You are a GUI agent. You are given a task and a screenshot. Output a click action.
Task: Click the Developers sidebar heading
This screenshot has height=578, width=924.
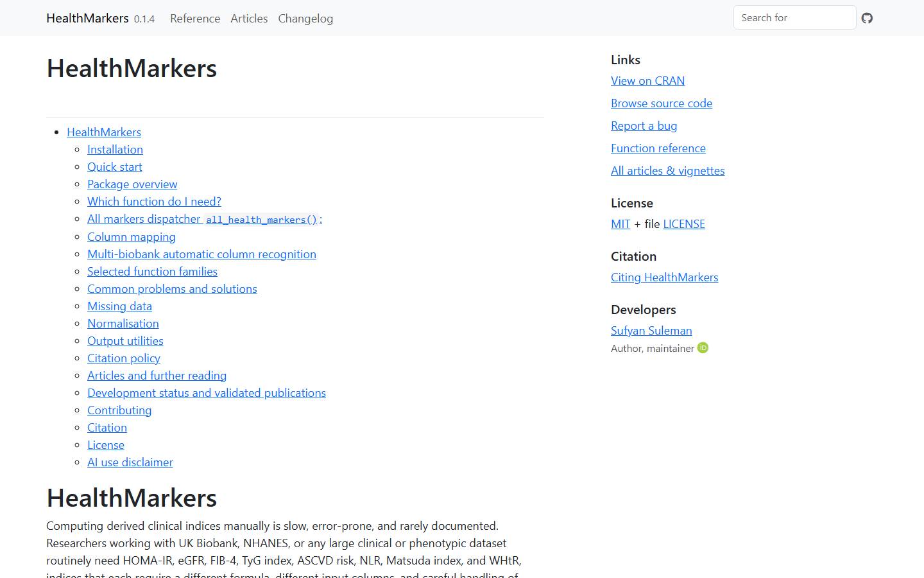click(644, 310)
